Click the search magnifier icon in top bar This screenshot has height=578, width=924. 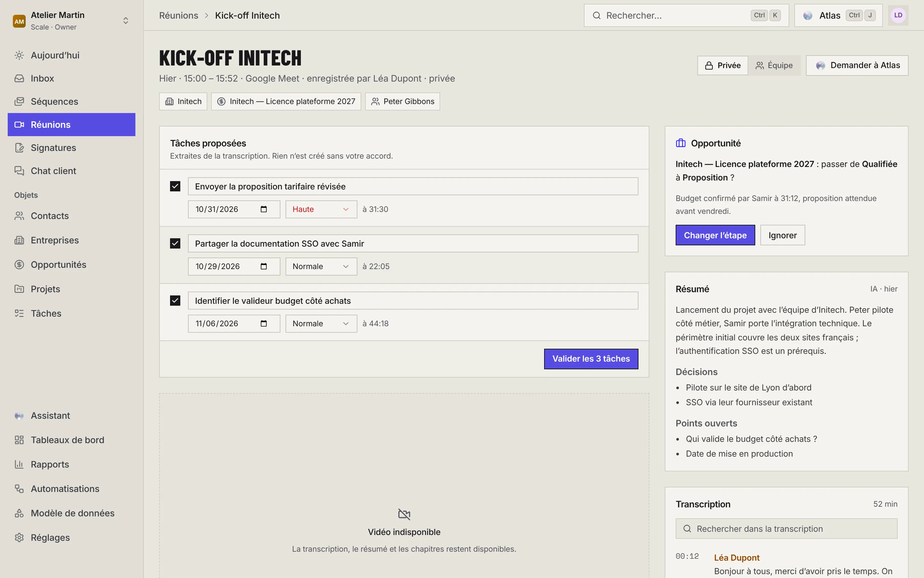click(596, 15)
